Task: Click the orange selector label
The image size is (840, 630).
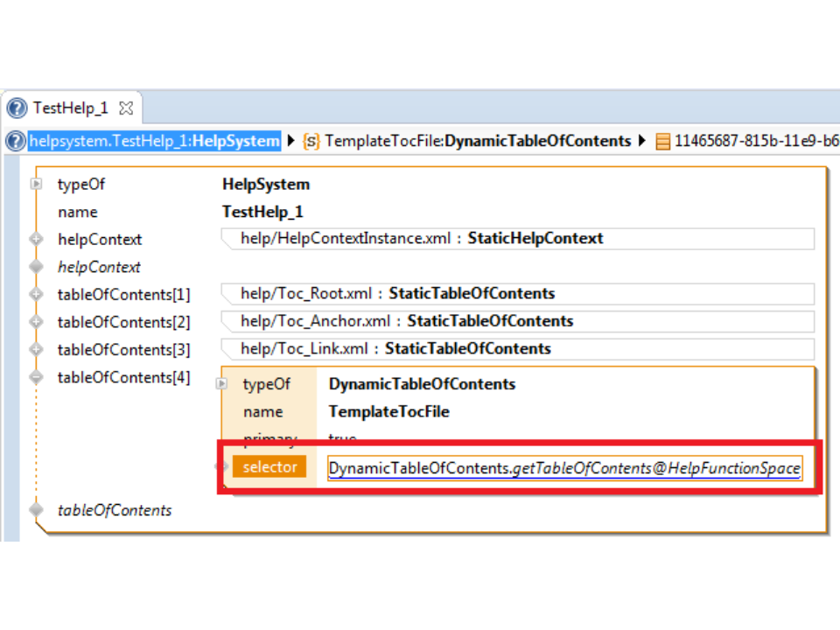Action: [x=269, y=467]
